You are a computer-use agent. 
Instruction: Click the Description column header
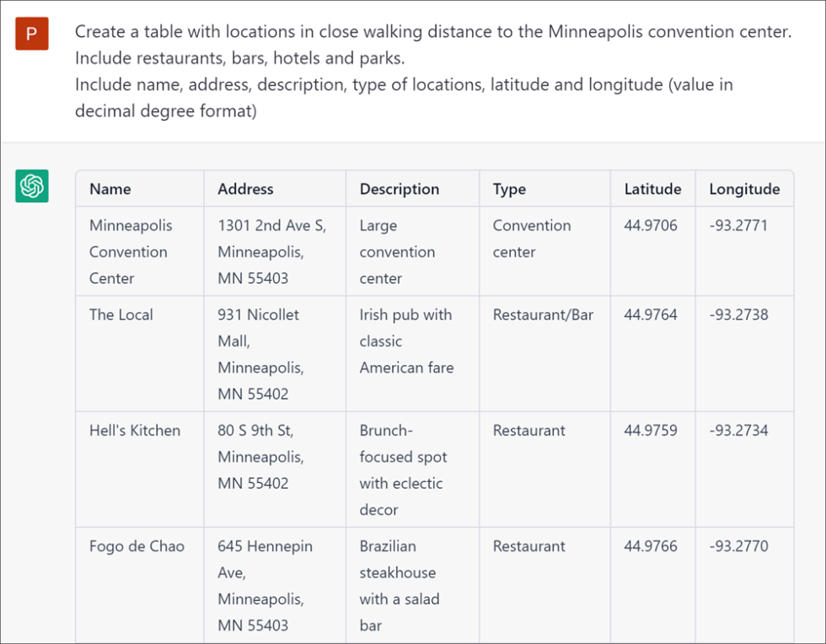[399, 189]
